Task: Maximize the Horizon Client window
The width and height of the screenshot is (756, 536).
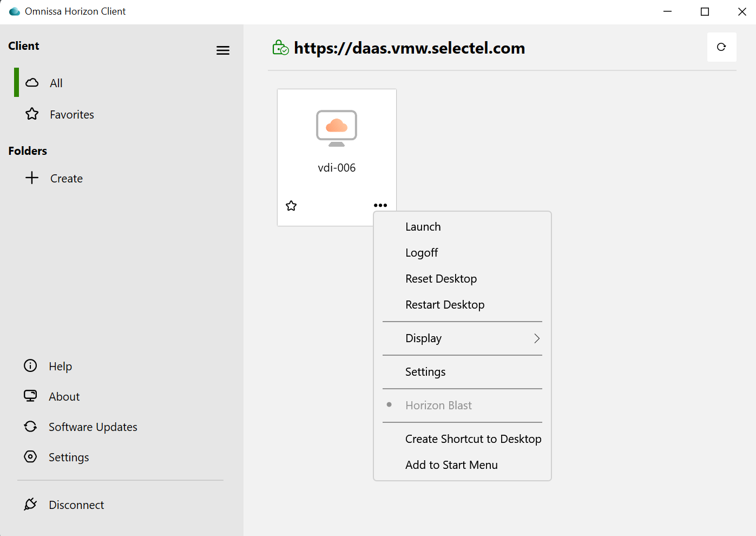Action: click(705, 11)
